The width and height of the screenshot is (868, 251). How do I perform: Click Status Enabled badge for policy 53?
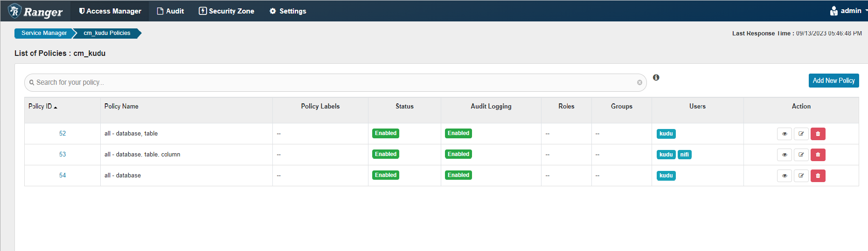(x=386, y=154)
